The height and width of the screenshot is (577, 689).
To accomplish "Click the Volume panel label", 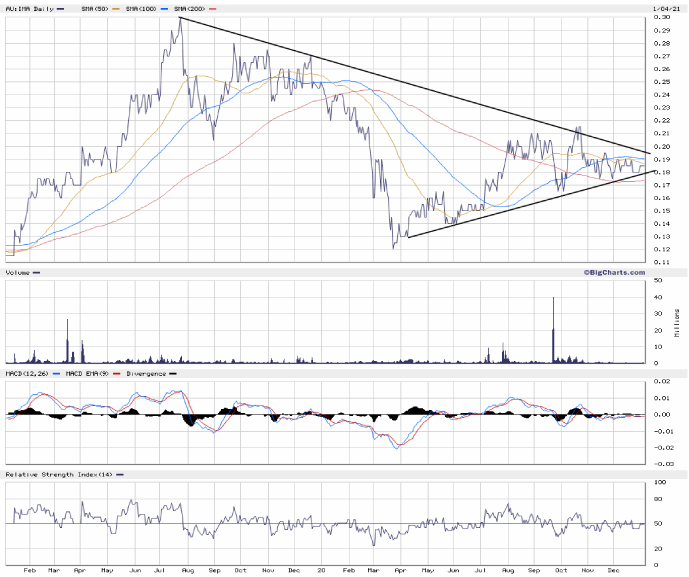I will (x=18, y=272).
